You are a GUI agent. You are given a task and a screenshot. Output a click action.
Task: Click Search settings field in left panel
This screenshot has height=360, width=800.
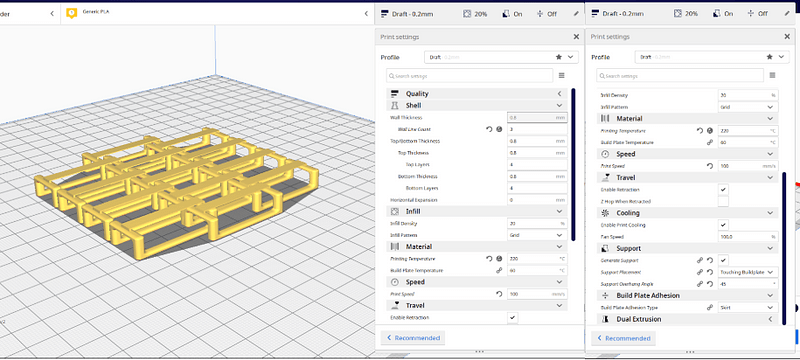tap(469, 75)
